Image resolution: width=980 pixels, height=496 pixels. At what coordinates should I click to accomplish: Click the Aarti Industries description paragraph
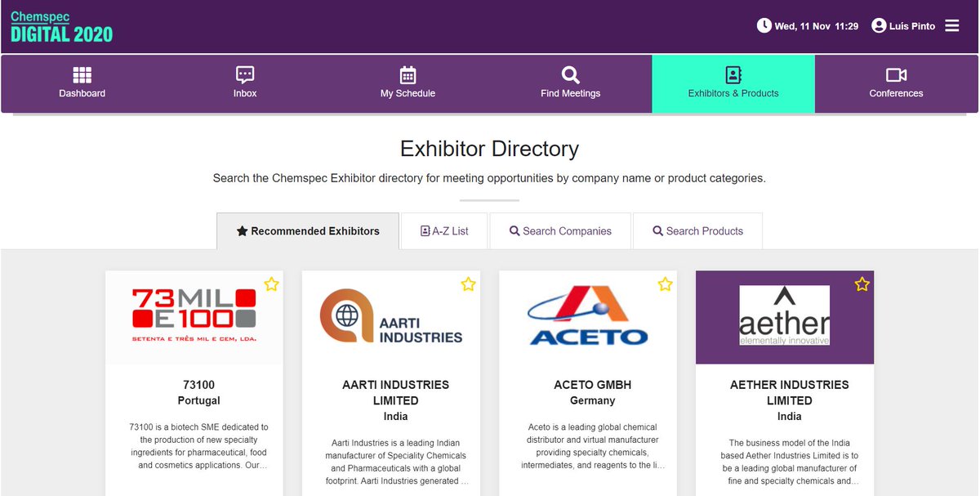tap(396, 462)
